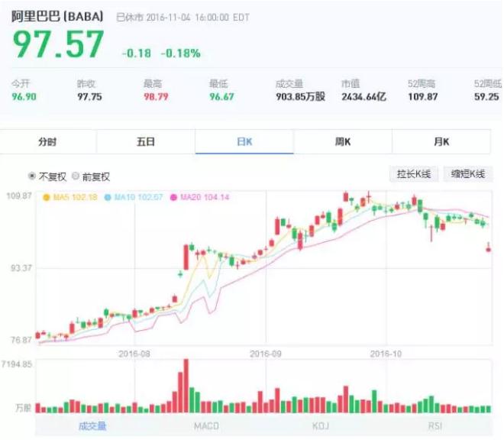Open the 日K tab
The height and width of the screenshot is (443, 504).
(x=244, y=142)
